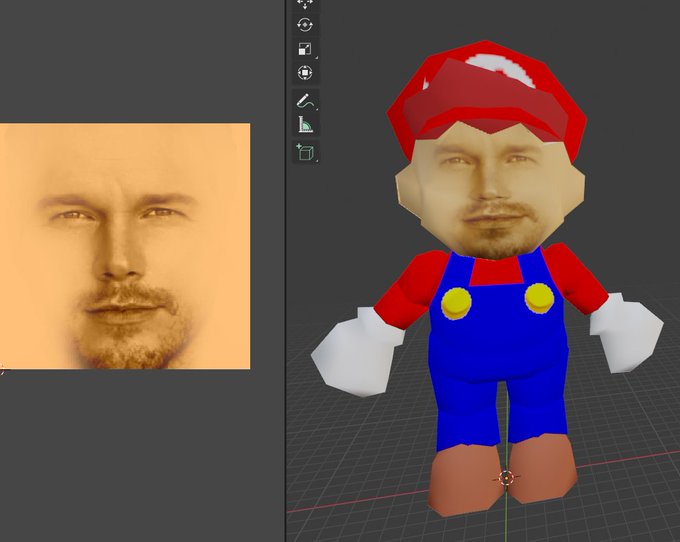
Task: Click the brown shoe on the left
Action: 462,485
